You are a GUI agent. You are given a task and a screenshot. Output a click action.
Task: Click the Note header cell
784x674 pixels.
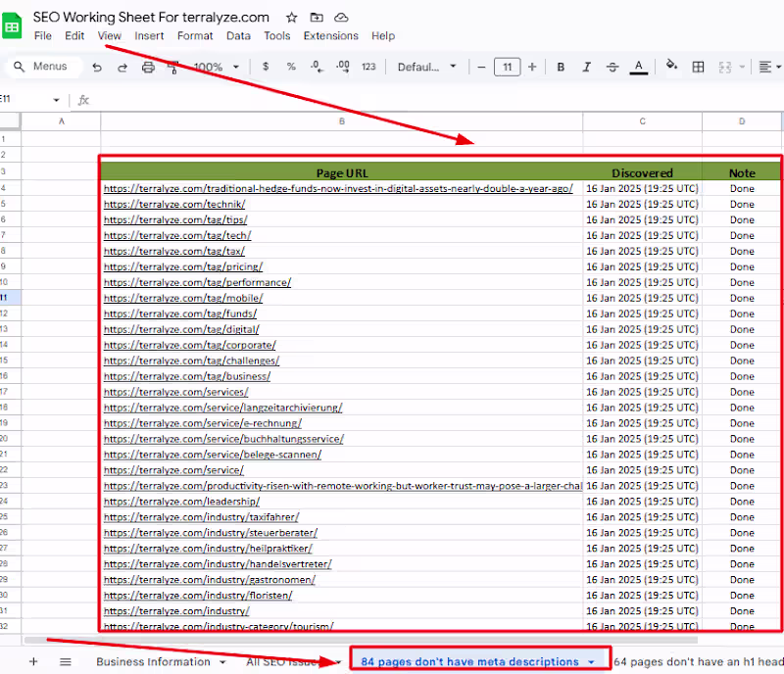pyautogui.click(x=742, y=173)
